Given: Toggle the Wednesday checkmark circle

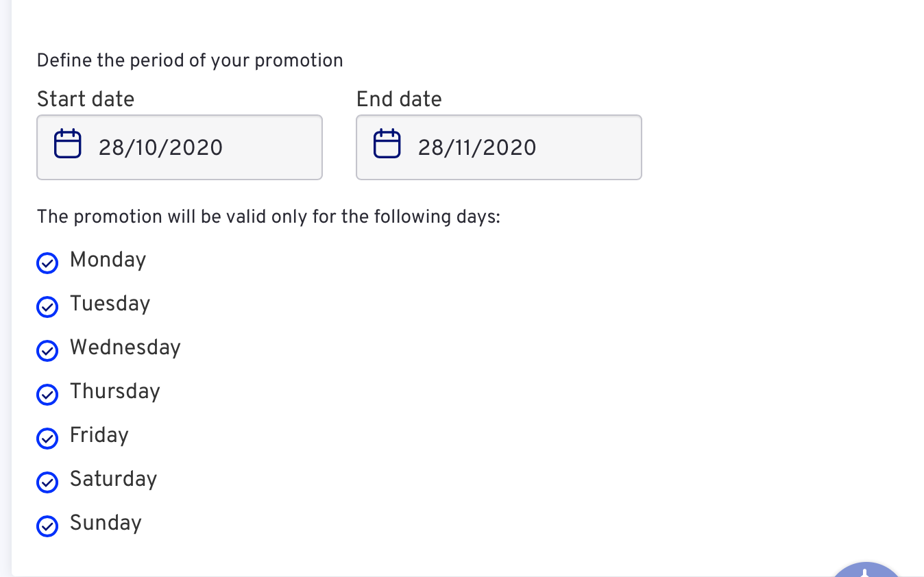Looking at the screenshot, I should pos(47,350).
